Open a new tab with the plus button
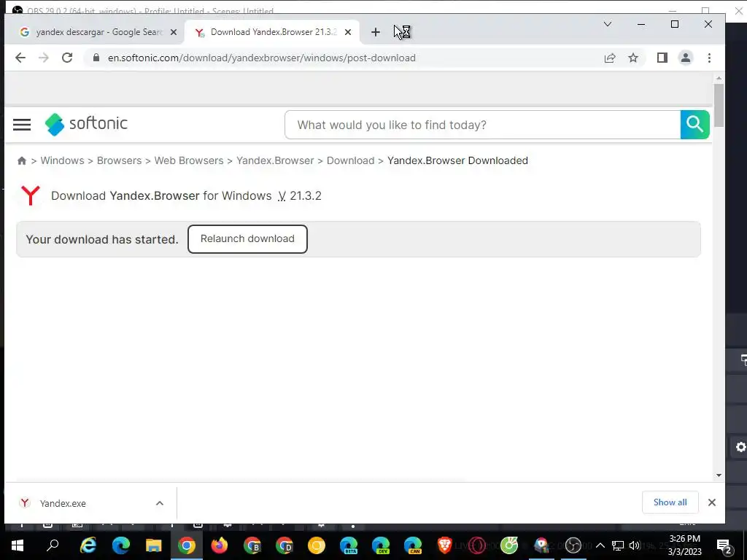 coord(376,32)
